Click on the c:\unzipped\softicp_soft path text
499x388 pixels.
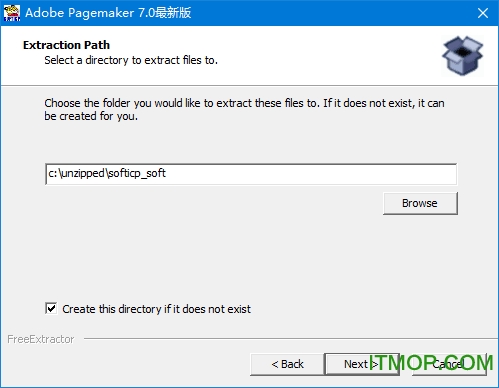point(107,173)
